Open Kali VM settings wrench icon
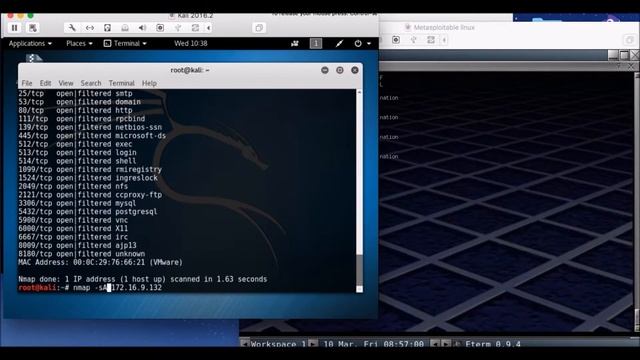This screenshot has height=360, width=640. [x=72, y=28]
